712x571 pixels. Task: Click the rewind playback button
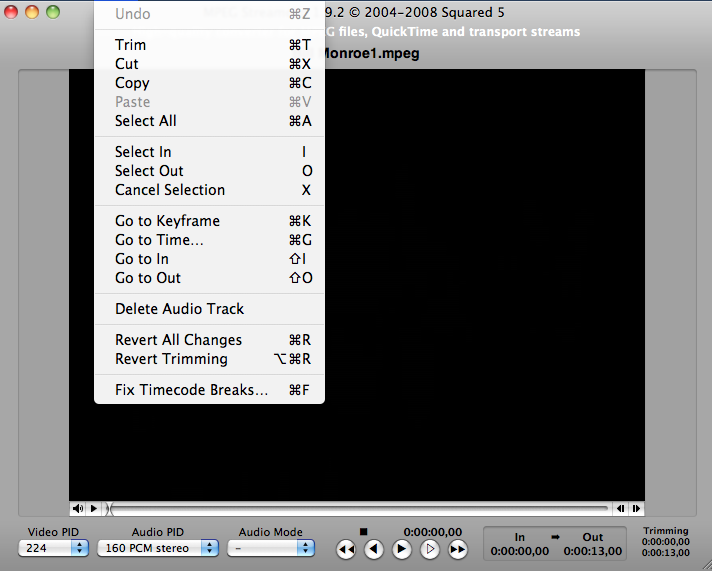tap(346, 549)
